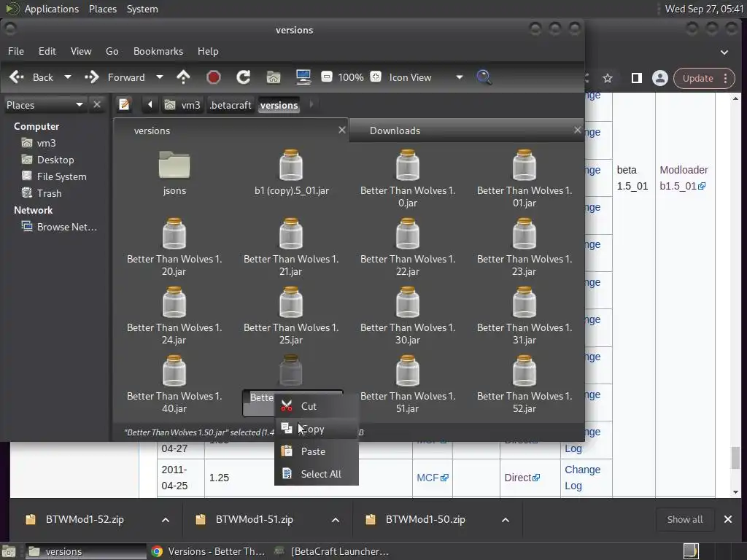This screenshot has width=747, height=560.
Task: Close the Places sidebar
Action: [x=97, y=104]
